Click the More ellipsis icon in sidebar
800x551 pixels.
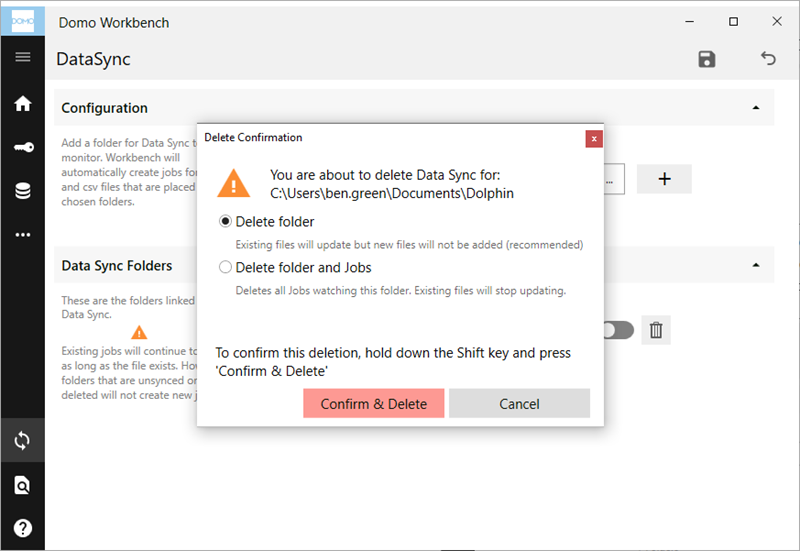tap(22, 235)
